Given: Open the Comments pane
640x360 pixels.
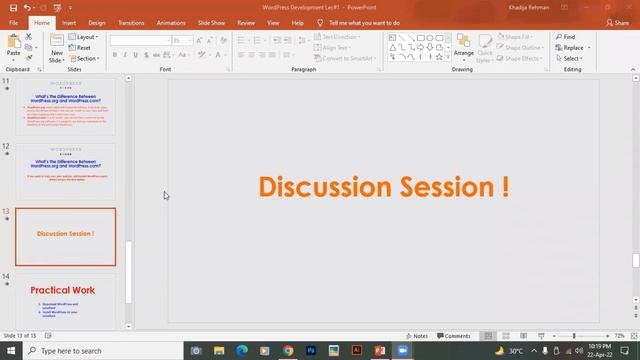Looking at the screenshot, I should (x=453, y=336).
